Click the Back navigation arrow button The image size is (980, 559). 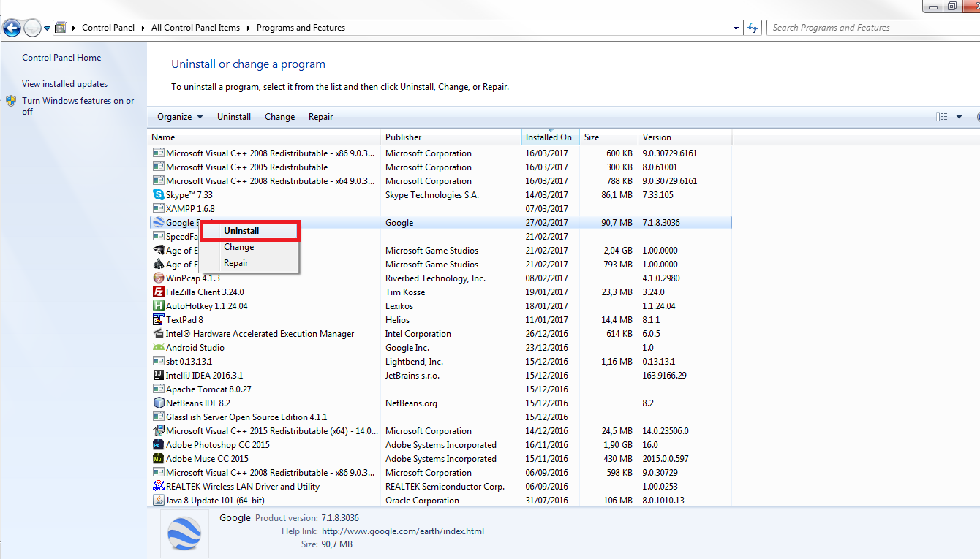click(12, 28)
